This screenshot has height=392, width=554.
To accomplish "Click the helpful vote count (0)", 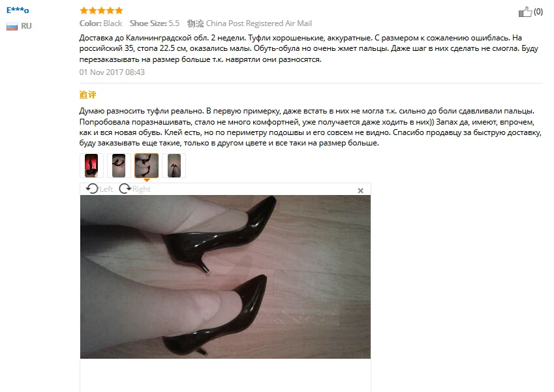I will (538, 12).
